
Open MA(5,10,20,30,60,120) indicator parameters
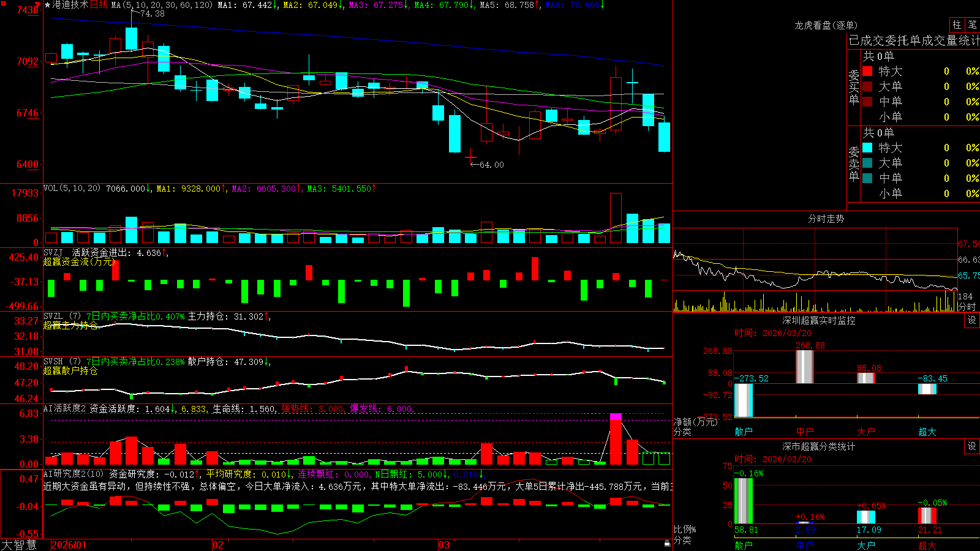(162, 5)
